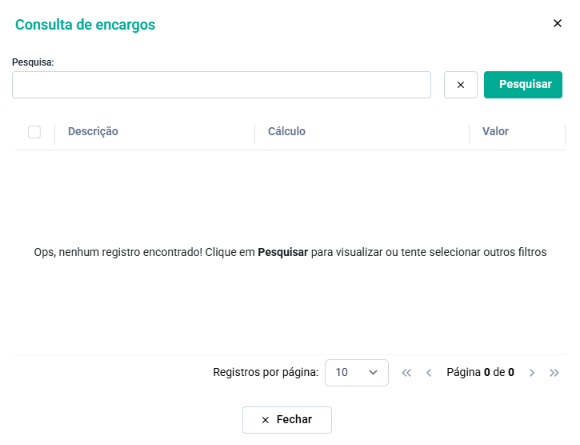Tick the select-all checkbox in table header
Screen dimensions: 580x445
coord(34,132)
